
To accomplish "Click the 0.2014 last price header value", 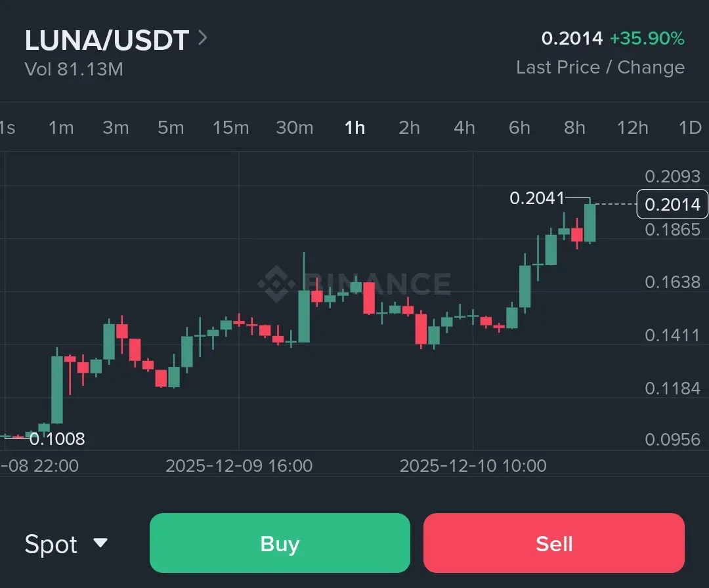I will (x=572, y=39).
